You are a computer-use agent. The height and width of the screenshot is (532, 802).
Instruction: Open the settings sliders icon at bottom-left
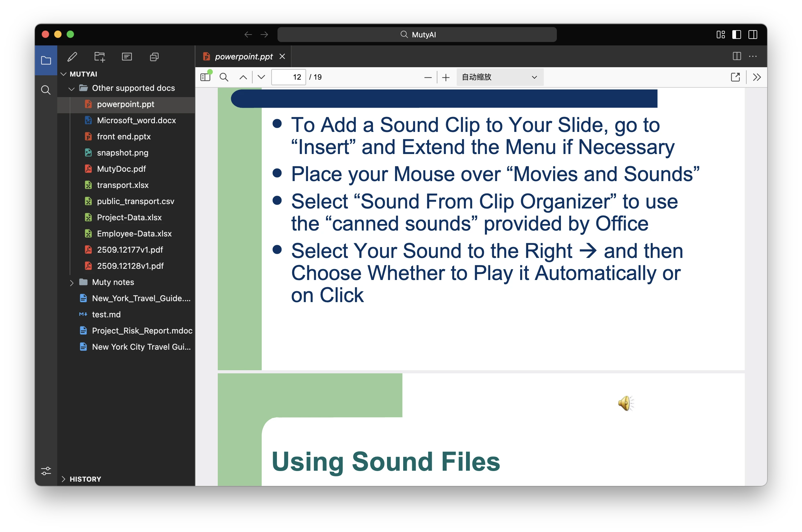pos(46,471)
